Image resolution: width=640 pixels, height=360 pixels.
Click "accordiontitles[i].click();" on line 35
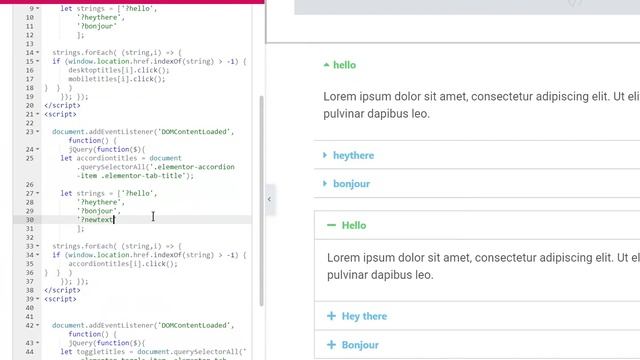pos(123,264)
